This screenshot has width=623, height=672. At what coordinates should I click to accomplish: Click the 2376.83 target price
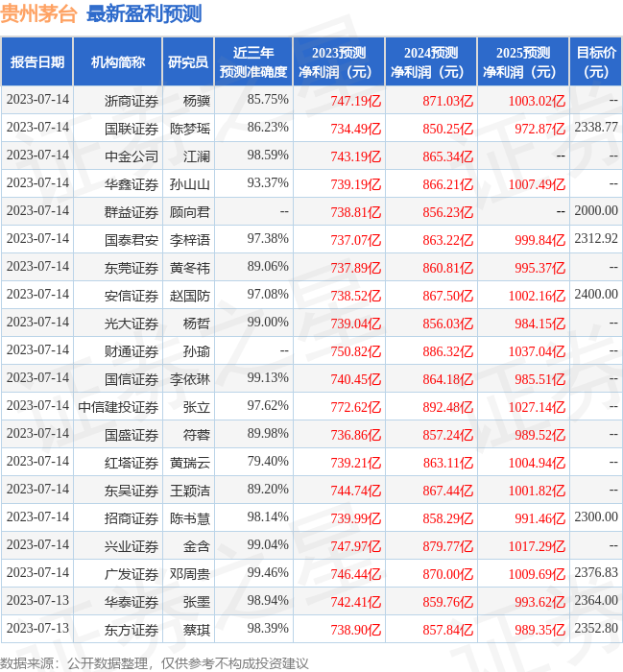[596, 572]
